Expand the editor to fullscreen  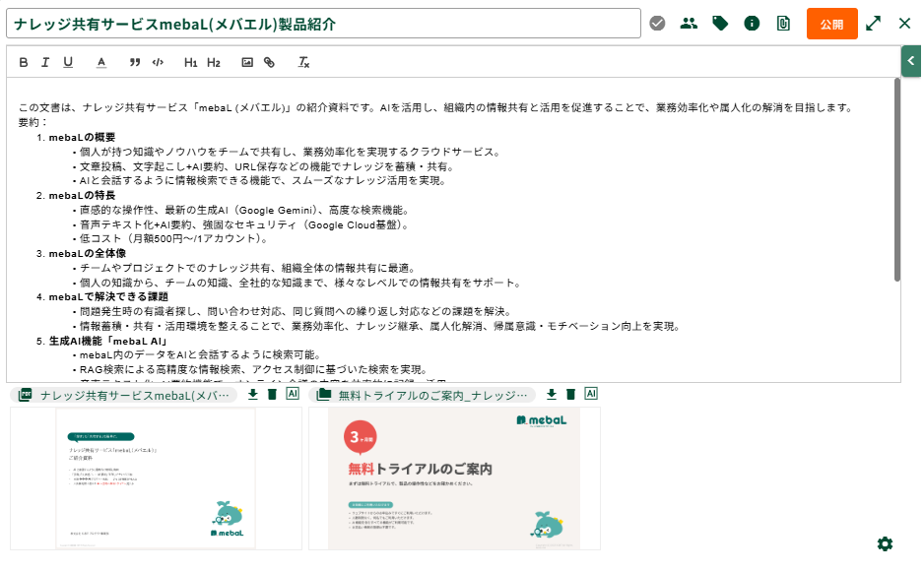coord(874,24)
